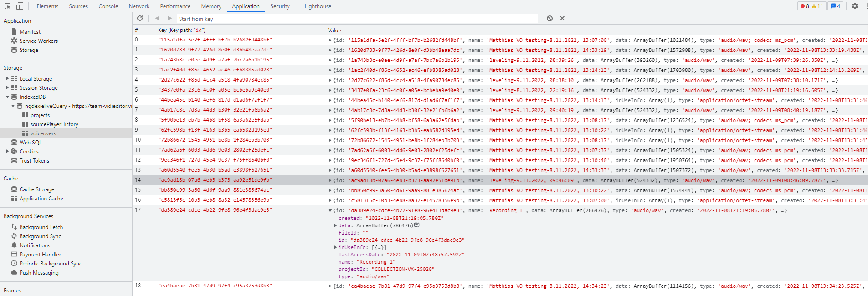This screenshot has height=296, width=868.
Task: Expand the inUseInfo property in row 17
Action: coord(336,247)
